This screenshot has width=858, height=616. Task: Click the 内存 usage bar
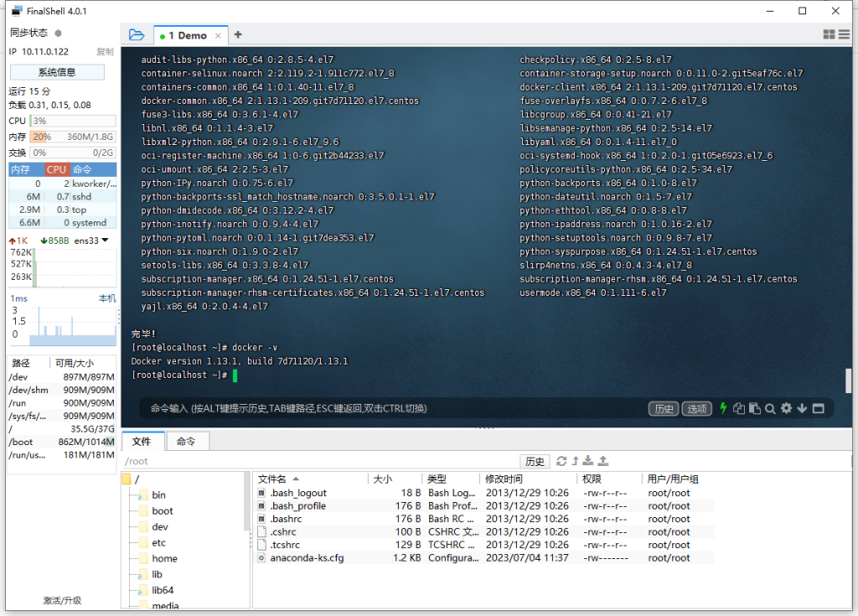click(73, 137)
